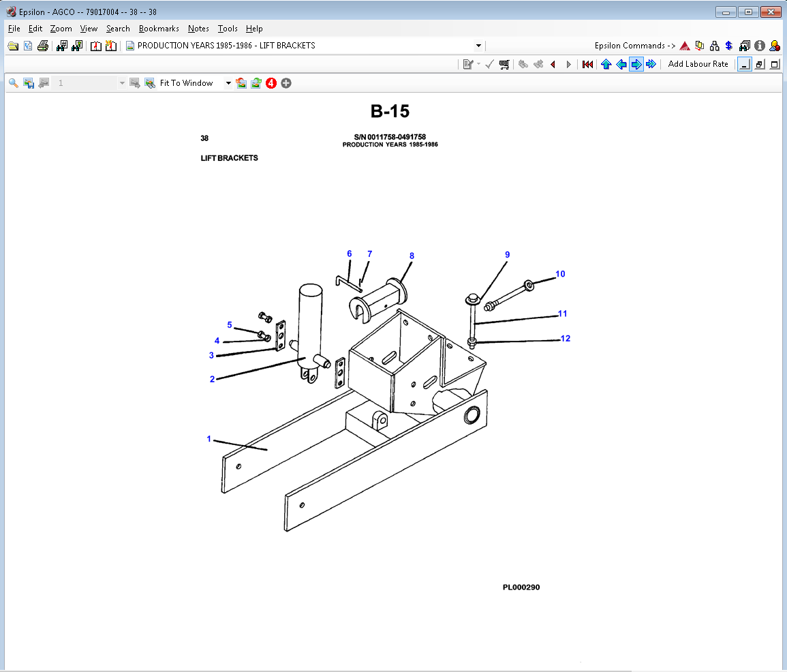Click the red skip-to-first arrow icon
Viewport: 787px width, 672px height.
tap(587, 64)
